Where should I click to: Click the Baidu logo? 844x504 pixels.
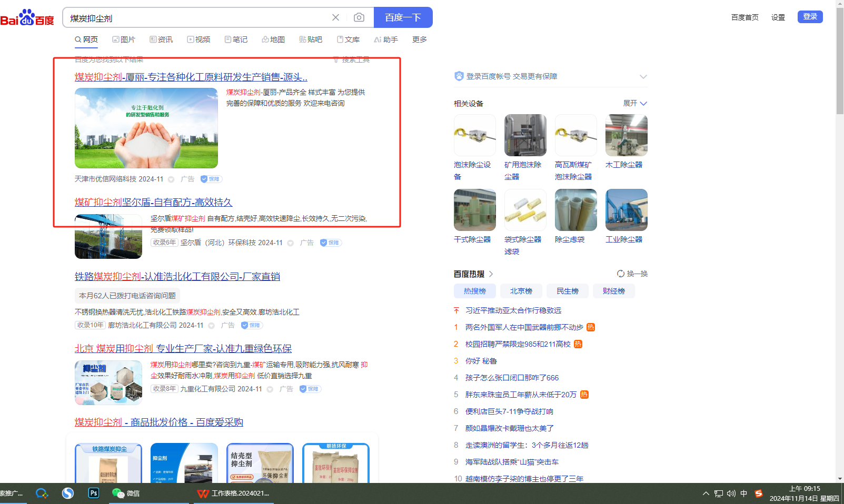click(27, 17)
